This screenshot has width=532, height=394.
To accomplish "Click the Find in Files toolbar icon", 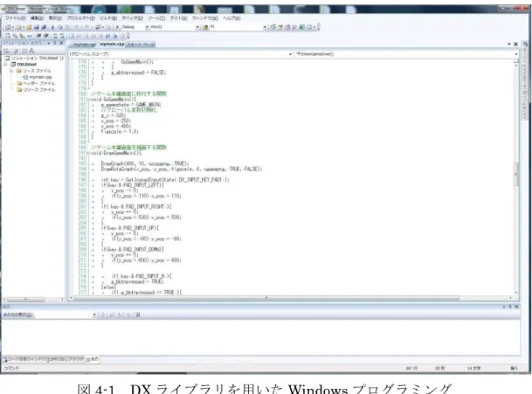I will 205,27.
